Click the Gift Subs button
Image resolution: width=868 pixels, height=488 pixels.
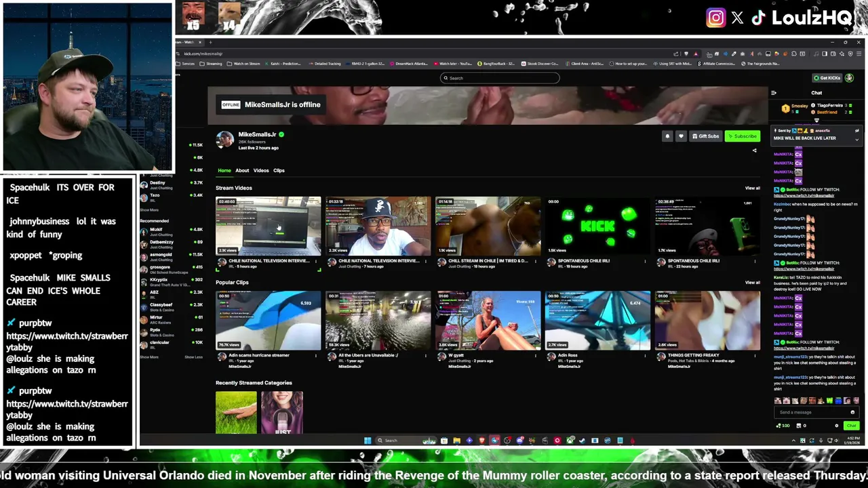click(705, 136)
